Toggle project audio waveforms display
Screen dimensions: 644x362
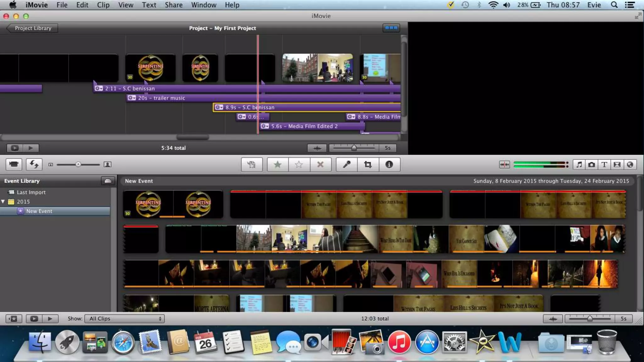[317, 148]
